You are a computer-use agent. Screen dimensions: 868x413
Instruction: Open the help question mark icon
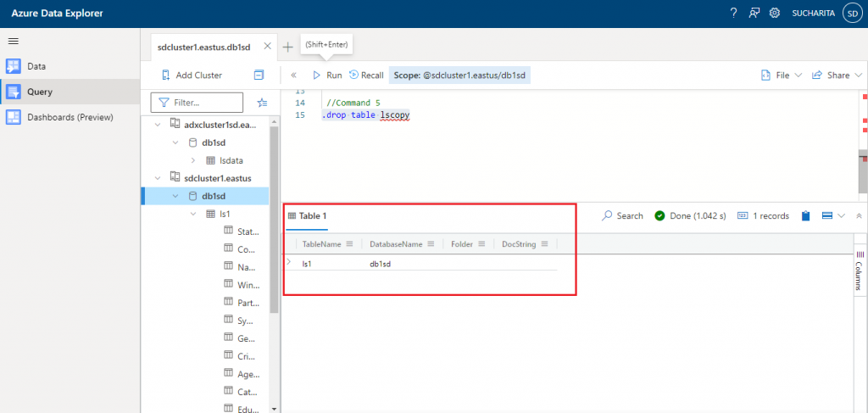tap(733, 14)
